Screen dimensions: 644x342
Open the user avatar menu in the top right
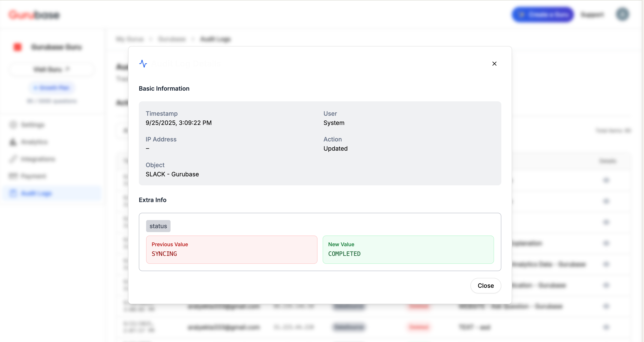pyautogui.click(x=622, y=14)
